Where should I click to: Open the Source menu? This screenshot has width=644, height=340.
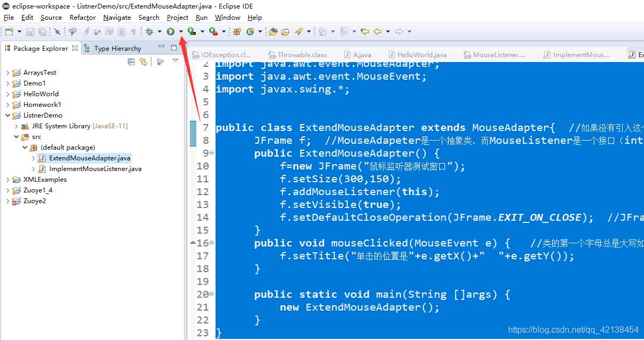[51, 17]
